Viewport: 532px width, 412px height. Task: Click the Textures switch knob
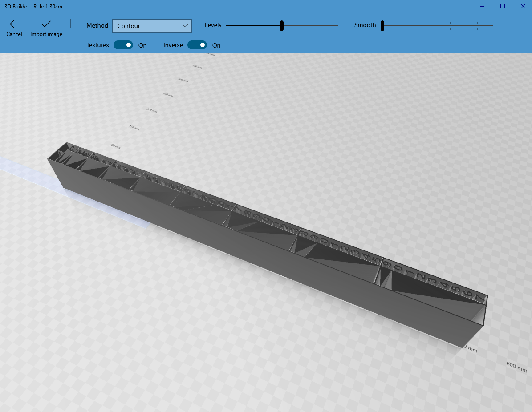coord(128,45)
